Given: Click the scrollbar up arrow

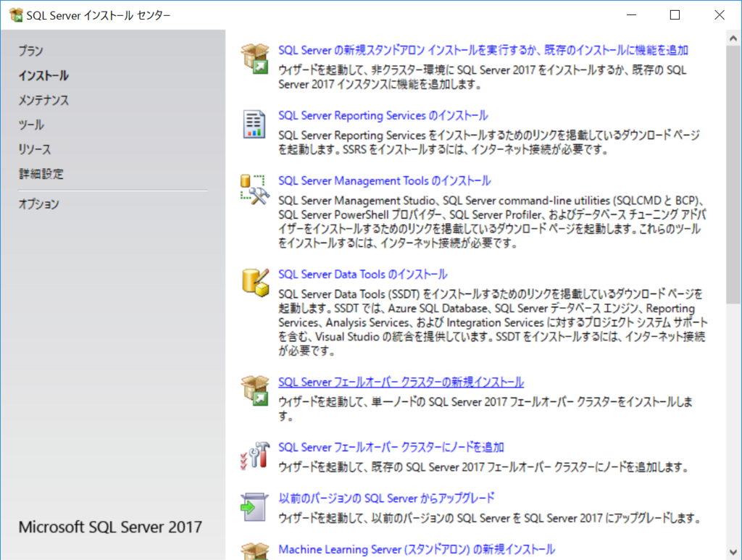Looking at the screenshot, I should click(x=733, y=38).
